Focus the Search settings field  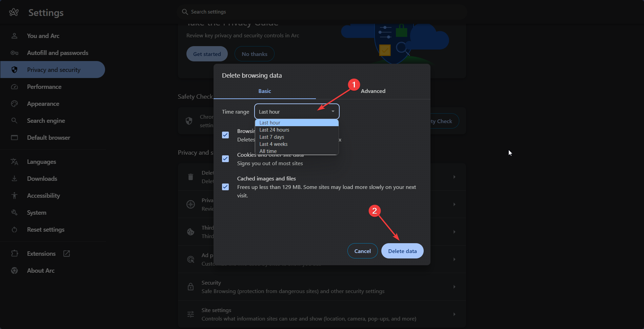point(322,12)
